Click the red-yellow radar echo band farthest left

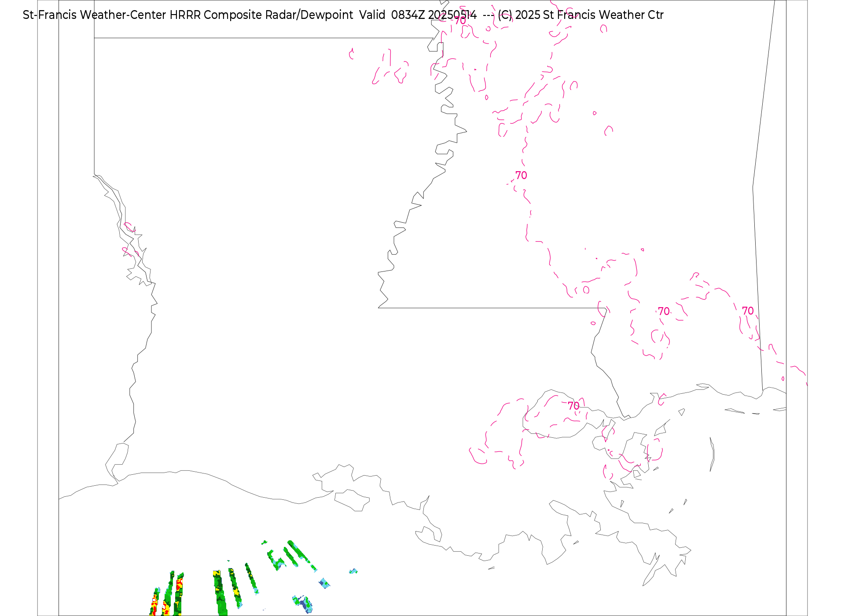click(154, 602)
